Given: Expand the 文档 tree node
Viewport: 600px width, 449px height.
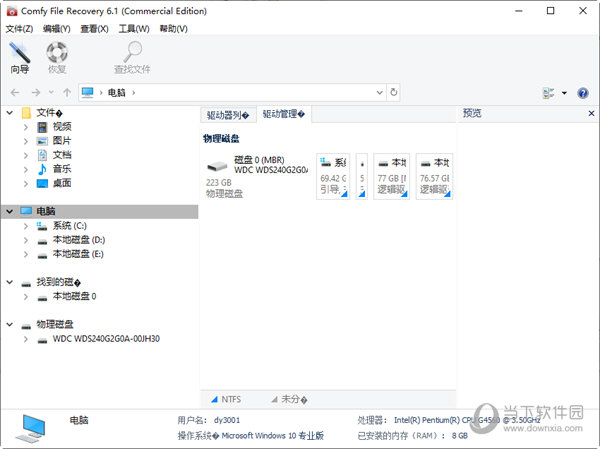Looking at the screenshot, I should click(x=26, y=155).
